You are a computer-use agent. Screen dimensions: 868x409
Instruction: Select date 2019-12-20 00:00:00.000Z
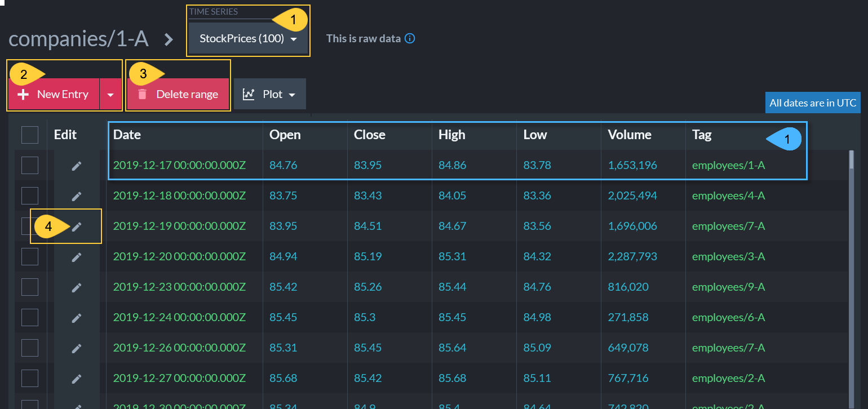tap(180, 257)
